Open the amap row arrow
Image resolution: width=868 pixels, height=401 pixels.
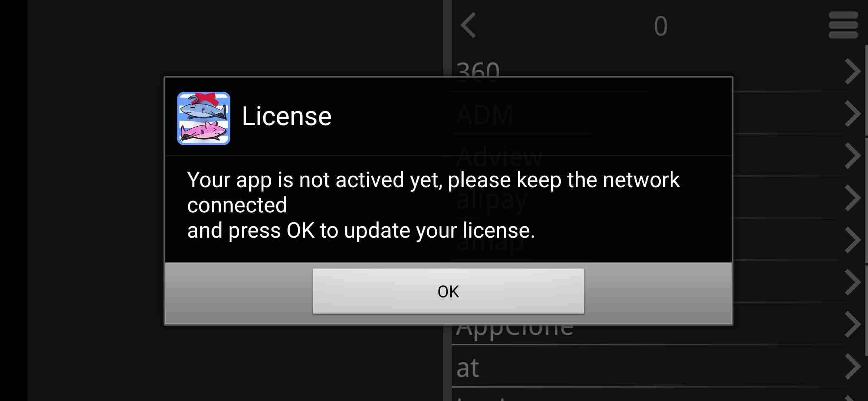[x=852, y=240]
